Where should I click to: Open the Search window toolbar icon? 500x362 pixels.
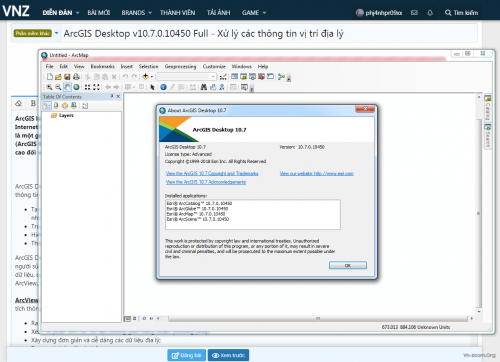click(252, 77)
